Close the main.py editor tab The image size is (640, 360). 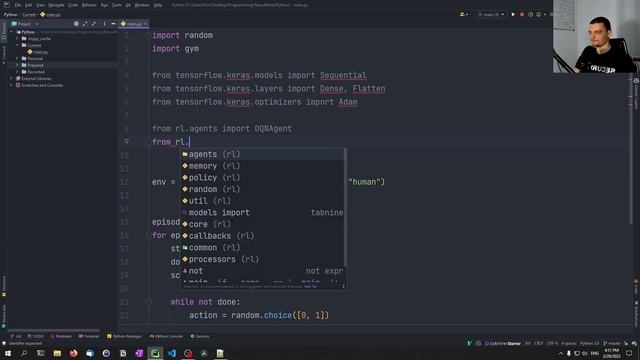click(145, 24)
